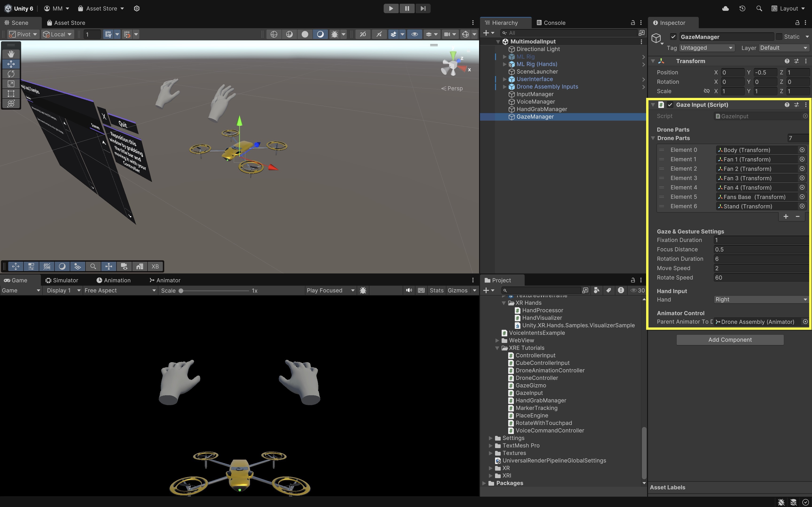Click the Step frame button
Screen dimensions: 812x507
tap(423, 8)
